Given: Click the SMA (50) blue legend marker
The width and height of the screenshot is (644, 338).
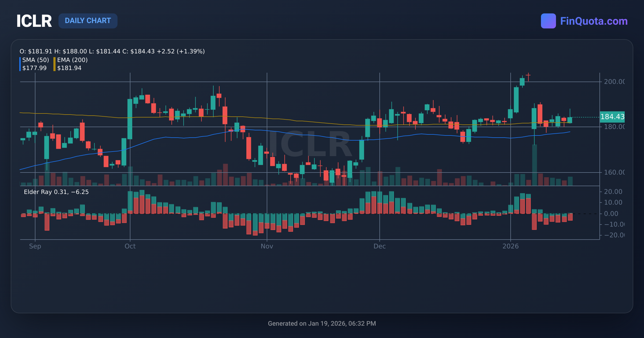Looking at the screenshot, I should pyautogui.click(x=20, y=64).
